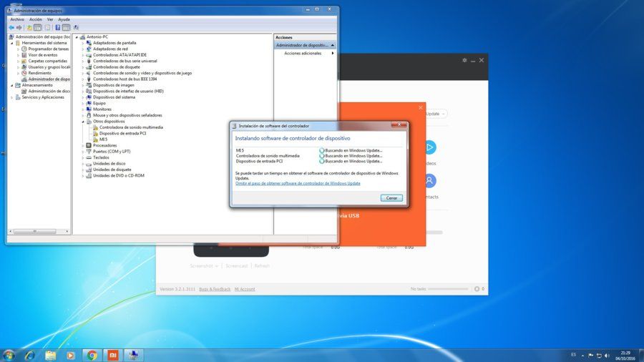Click the Procesadores chip icon

click(x=89, y=145)
